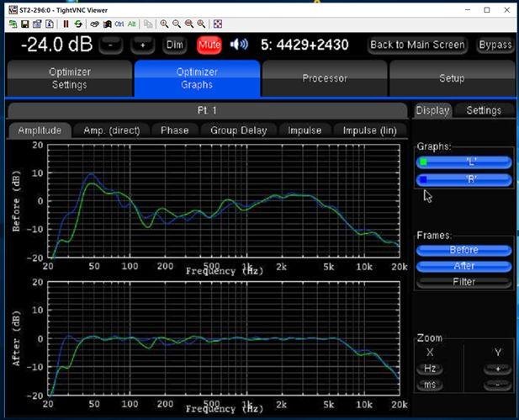519x420 pixels.
Task: Open the Processor tab
Action: coord(325,78)
